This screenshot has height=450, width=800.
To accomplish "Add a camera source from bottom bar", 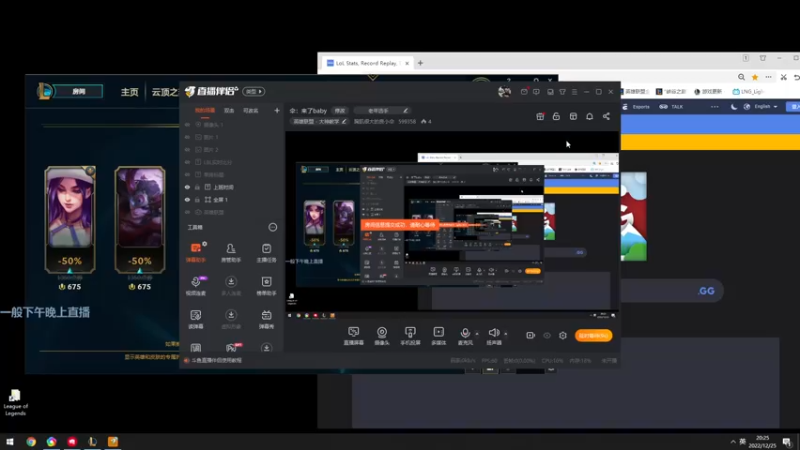I will 382,336.
